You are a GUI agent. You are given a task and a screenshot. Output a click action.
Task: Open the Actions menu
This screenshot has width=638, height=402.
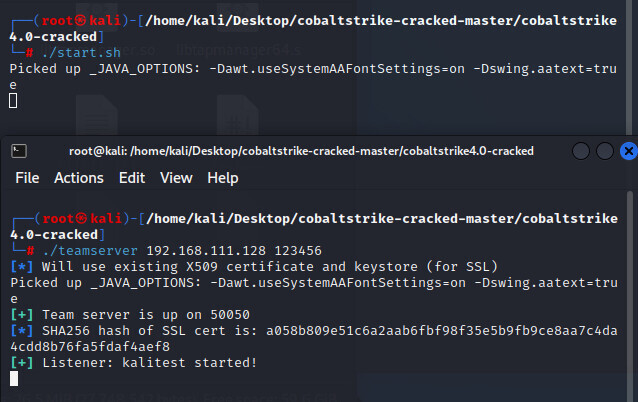(78, 178)
